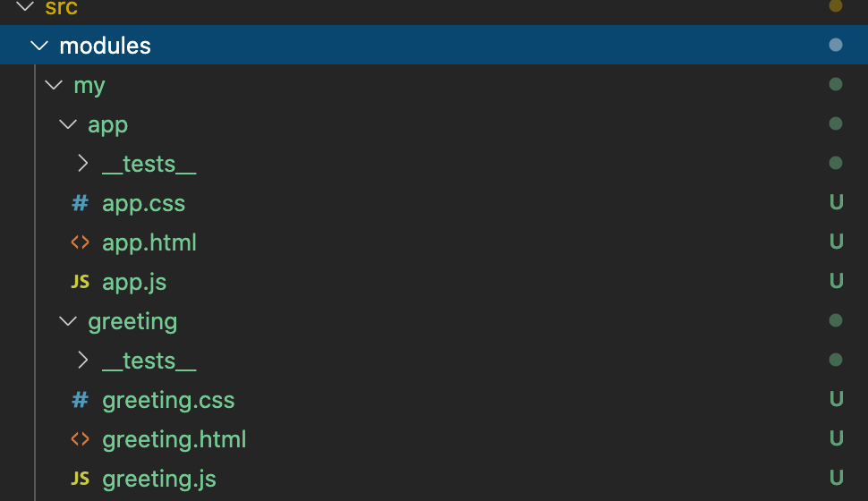Collapse the my folder chevron

coord(54,85)
